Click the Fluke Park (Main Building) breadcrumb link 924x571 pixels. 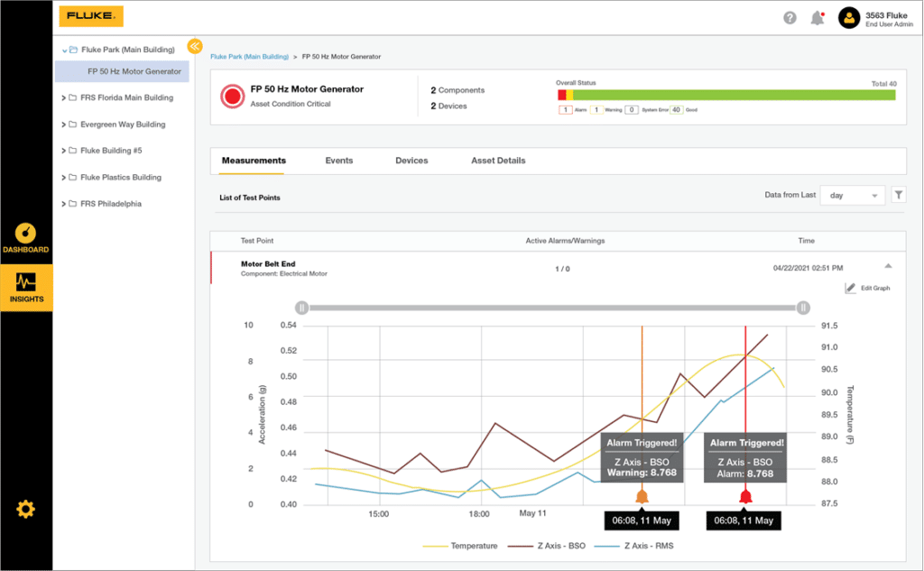(248, 57)
